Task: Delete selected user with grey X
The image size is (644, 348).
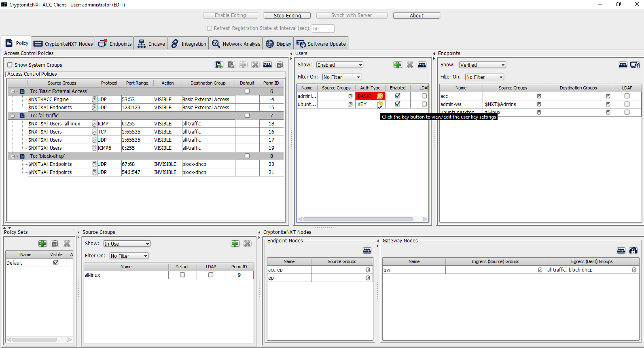Action: click(x=410, y=65)
